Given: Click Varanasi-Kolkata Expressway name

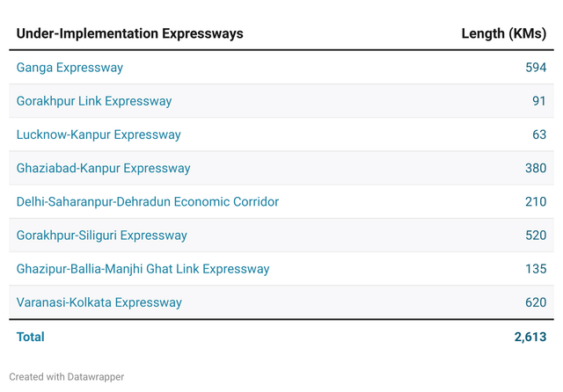Looking at the screenshot, I should [99, 302].
